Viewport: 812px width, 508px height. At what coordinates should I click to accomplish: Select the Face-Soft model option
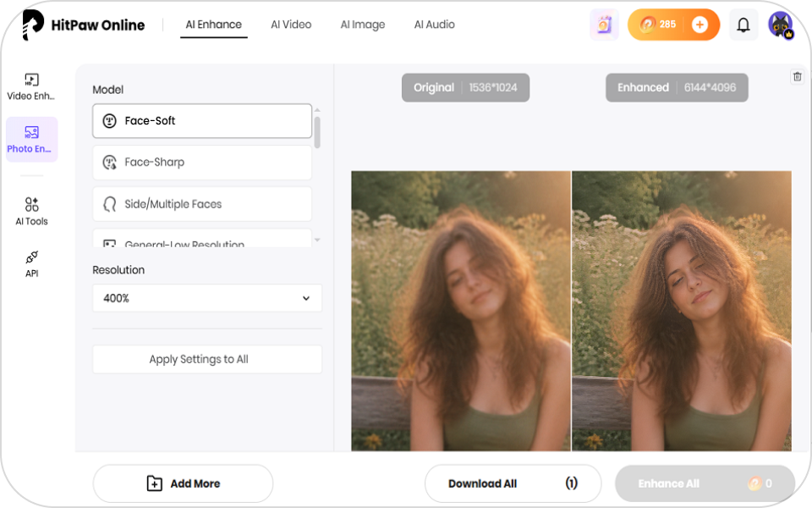(202, 121)
